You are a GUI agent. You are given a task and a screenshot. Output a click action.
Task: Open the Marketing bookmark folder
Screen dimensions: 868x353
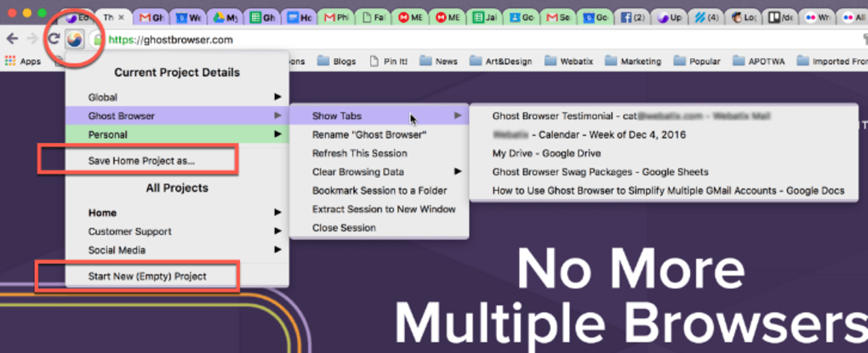[x=633, y=61]
